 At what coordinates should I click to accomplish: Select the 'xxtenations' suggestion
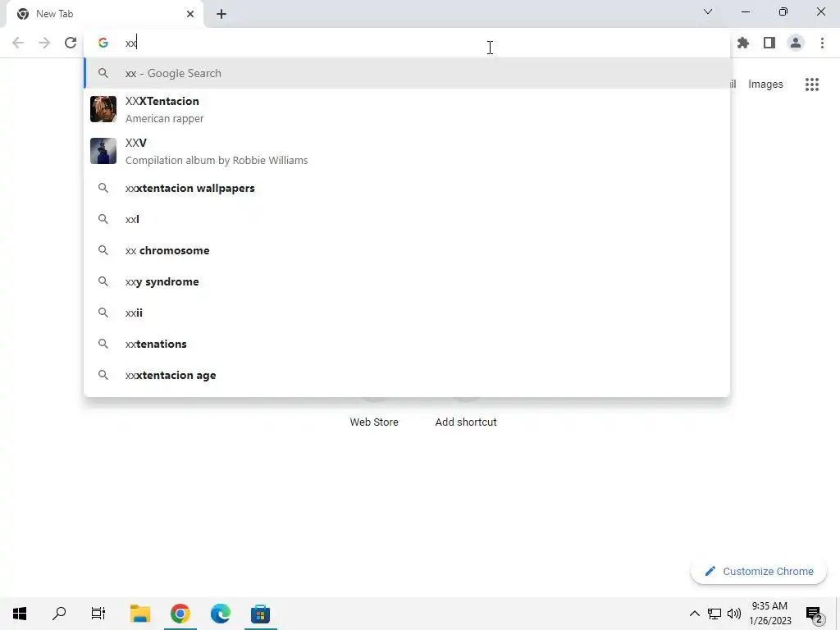(407, 344)
